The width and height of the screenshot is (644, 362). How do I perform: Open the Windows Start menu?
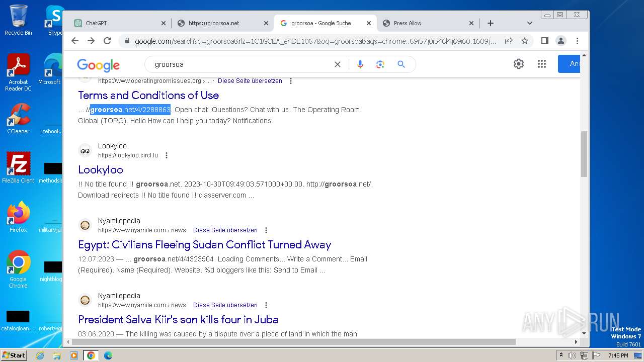14,355
